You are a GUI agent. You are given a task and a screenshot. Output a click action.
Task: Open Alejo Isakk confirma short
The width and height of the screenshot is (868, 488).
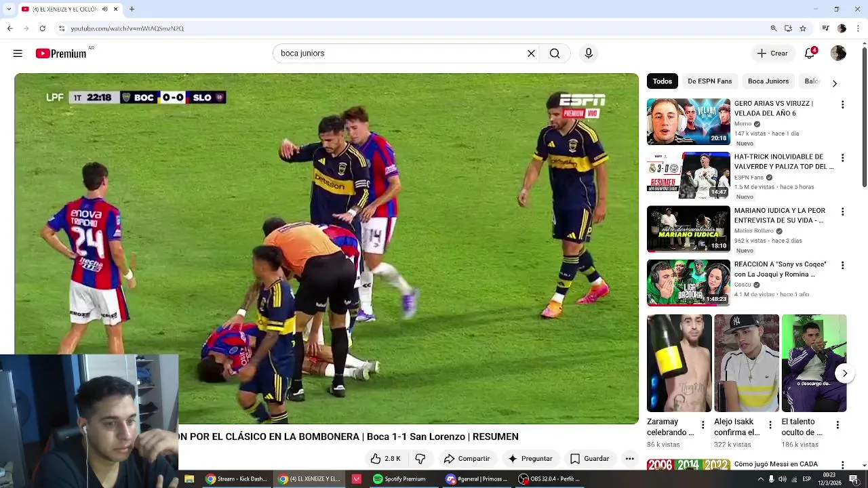pyautogui.click(x=746, y=363)
